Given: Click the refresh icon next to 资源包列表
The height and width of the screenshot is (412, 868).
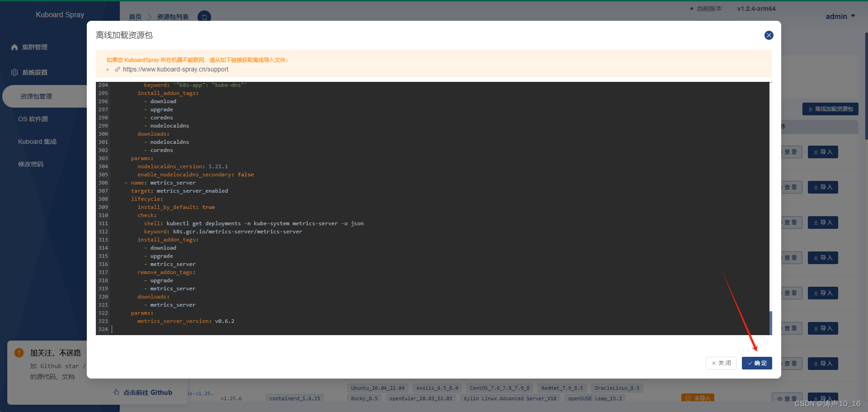Looking at the screenshot, I should pyautogui.click(x=204, y=17).
